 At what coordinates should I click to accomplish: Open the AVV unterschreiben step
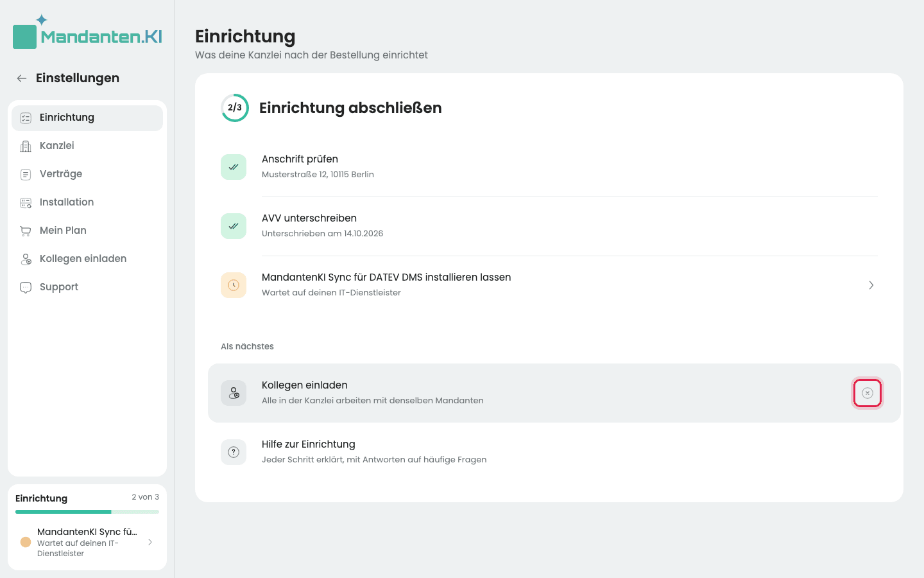pyautogui.click(x=549, y=226)
